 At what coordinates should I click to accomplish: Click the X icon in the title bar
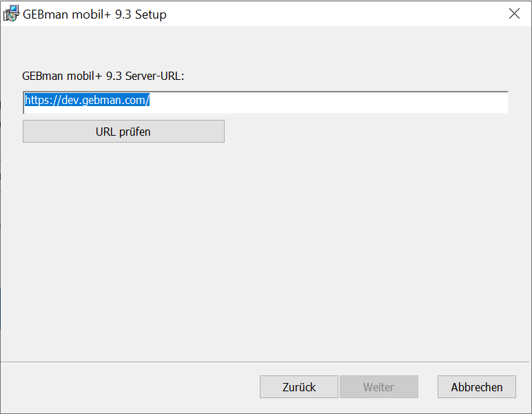click(514, 14)
